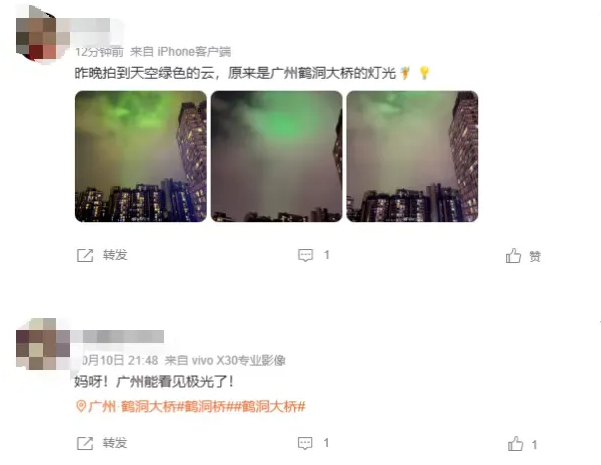The height and width of the screenshot is (465, 601).
Task: Click the repost icon on aurora post
Action: (85, 443)
